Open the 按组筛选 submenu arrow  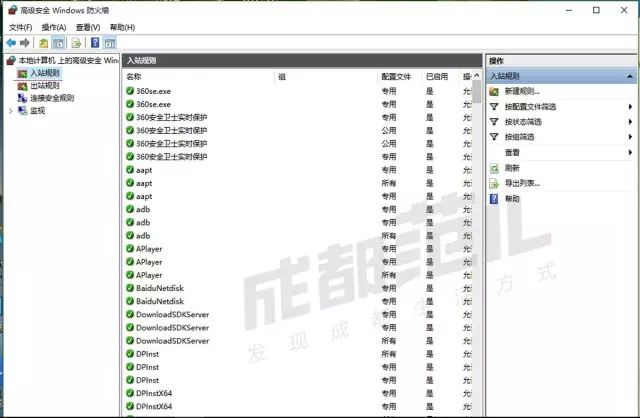click(x=630, y=137)
